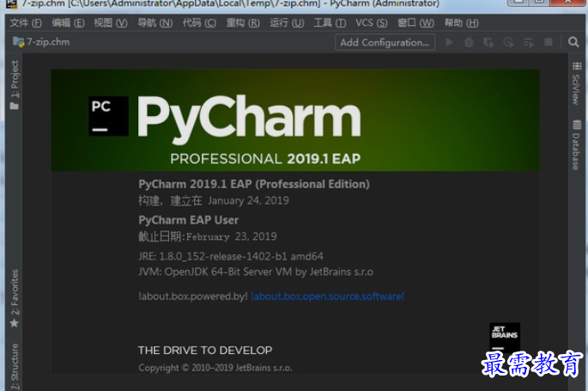Viewport: 588px width, 391px height.
Task: Click the green Run arrow icon
Action: [449, 42]
